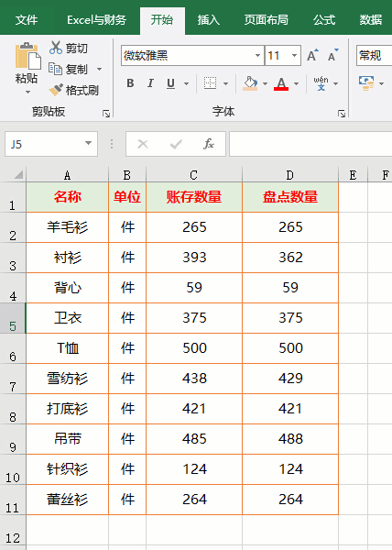Select cell with value 393
The image size is (392, 550).
[194, 258]
